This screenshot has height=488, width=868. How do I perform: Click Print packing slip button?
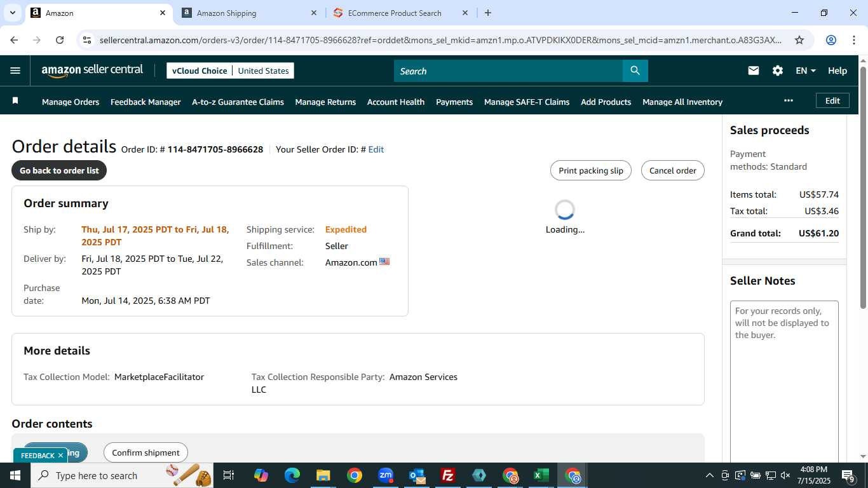click(591, 170)
